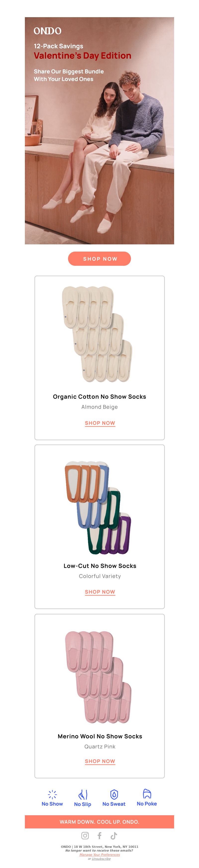
Task: Click the pink merino wool socks image
Action: (x=98, y=677)
